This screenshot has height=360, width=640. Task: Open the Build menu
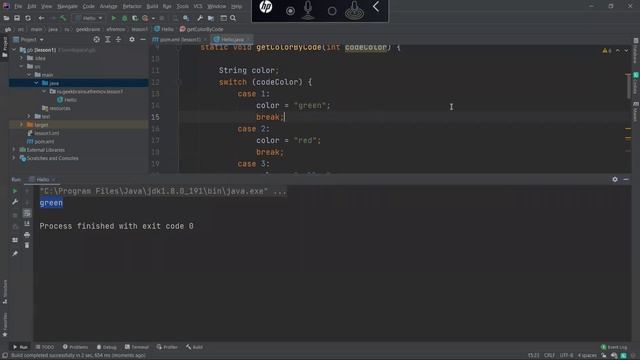click(152, 6)
